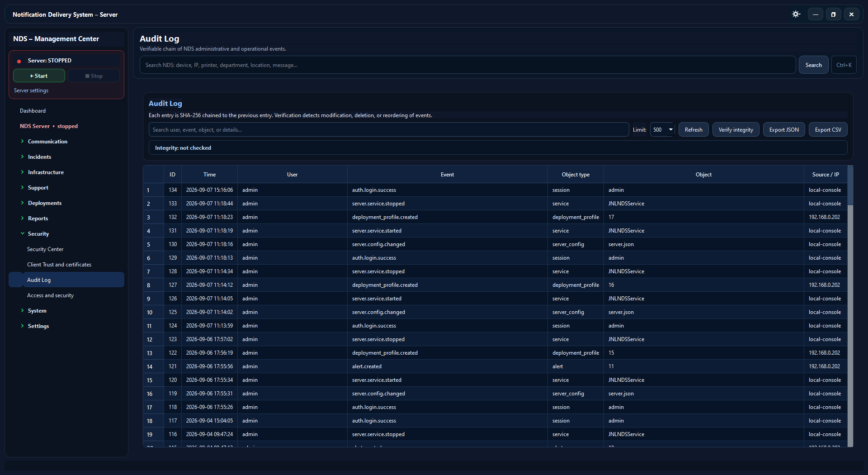
Task: Focus the audit log filter field
Action: [x=389, y=130]
